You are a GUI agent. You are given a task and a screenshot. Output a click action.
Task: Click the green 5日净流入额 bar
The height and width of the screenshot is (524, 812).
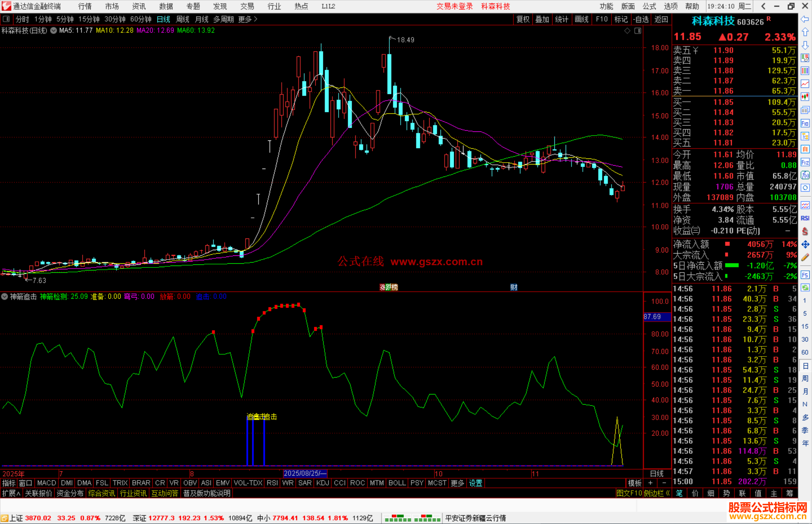[x=732, y=266]
